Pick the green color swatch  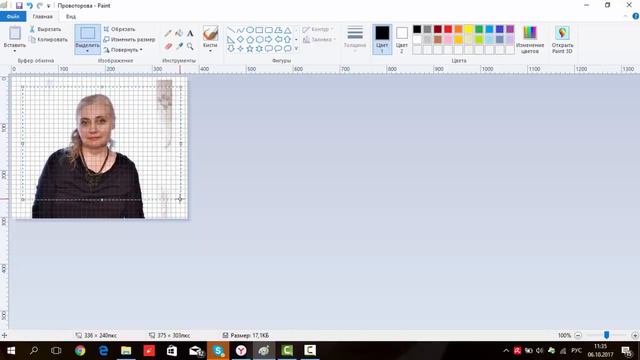479,29
